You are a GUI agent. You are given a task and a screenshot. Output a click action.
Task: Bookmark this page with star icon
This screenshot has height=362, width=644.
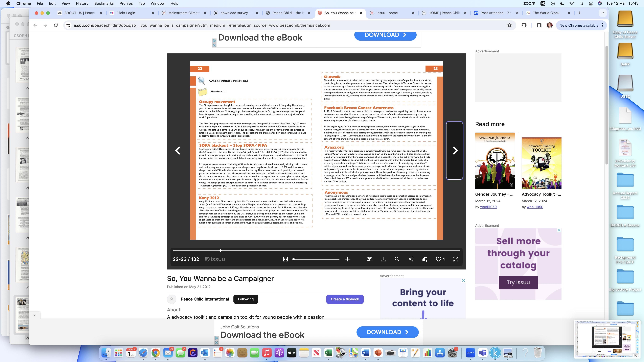(509, 25)
